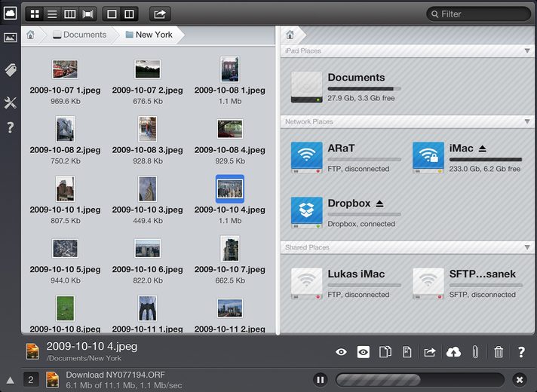Go to home in left pane breadcrumb
The width and height of the screenshot is (537, 392).
coord(30,35)
